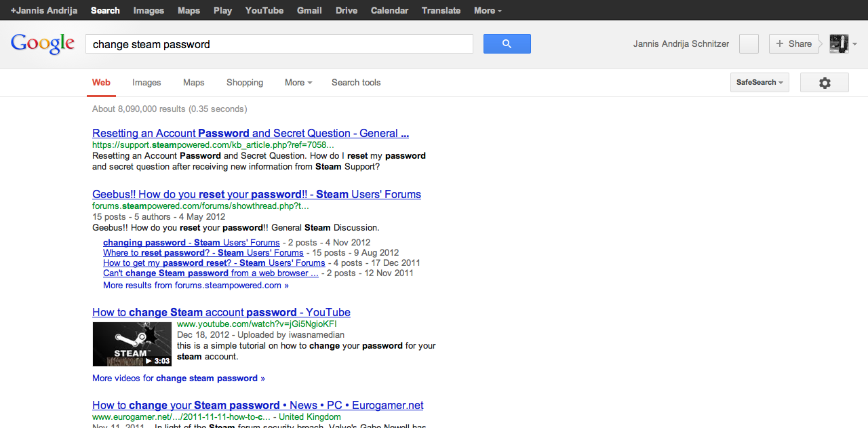This screenshot has height=428, width=868.
Task: Open 'Where to reset password?' forum link
Action: click(203, 252)
